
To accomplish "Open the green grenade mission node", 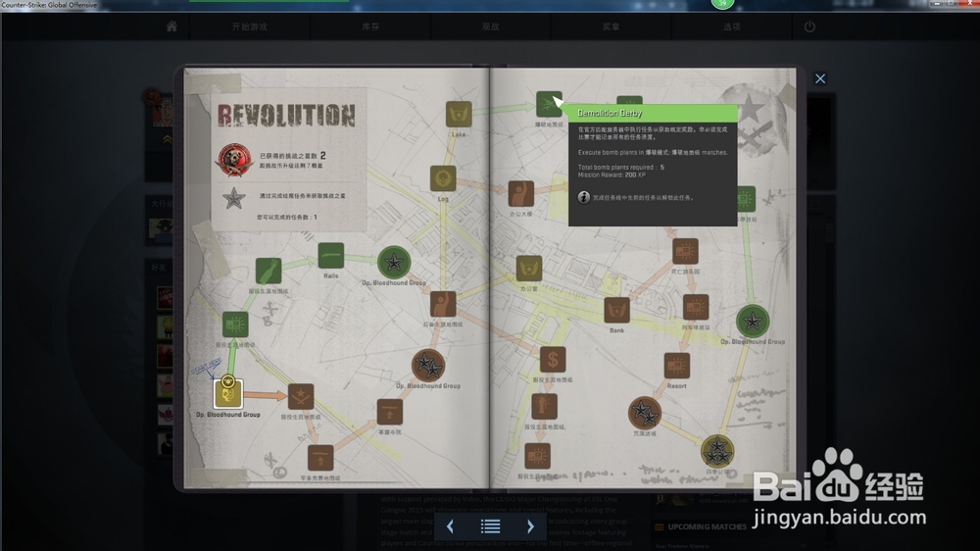I will tap(269, 271).
